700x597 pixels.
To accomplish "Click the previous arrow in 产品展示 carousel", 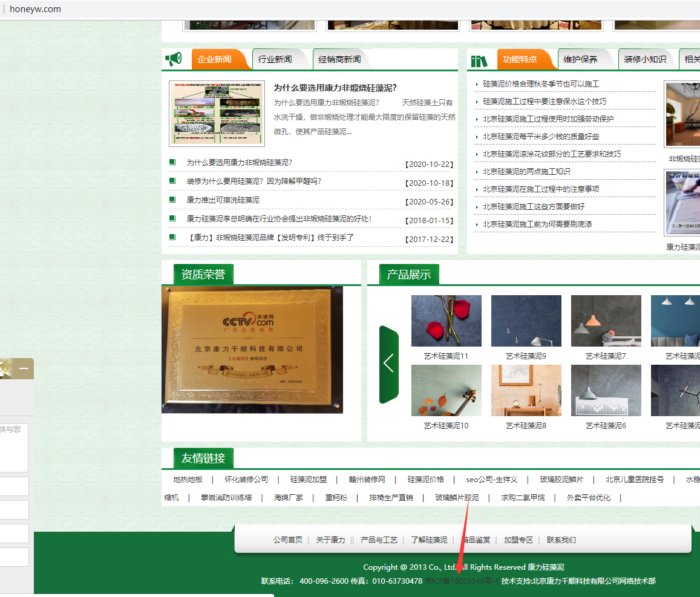I will 389,362.
